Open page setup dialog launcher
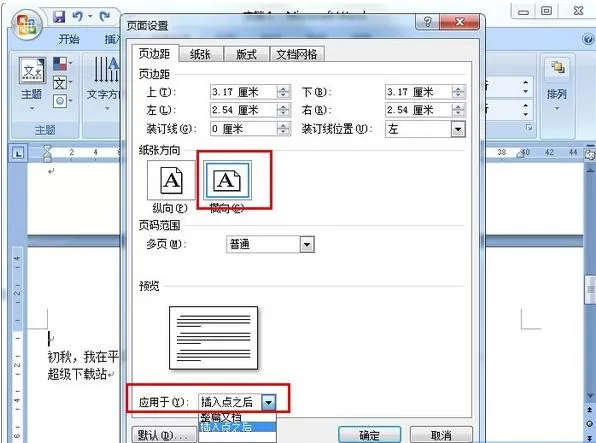 (529, 128)
